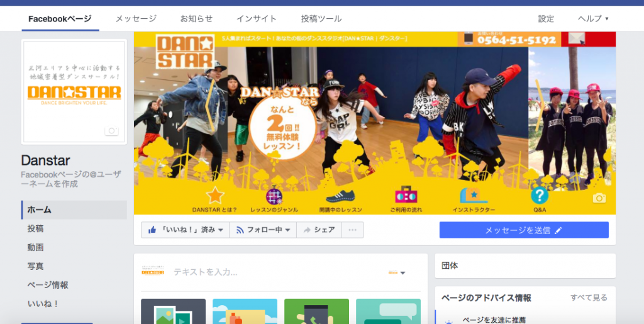This screenshot has width=644, height=324.
Task: Click the Danstar page name
Action: coord(45,160)
